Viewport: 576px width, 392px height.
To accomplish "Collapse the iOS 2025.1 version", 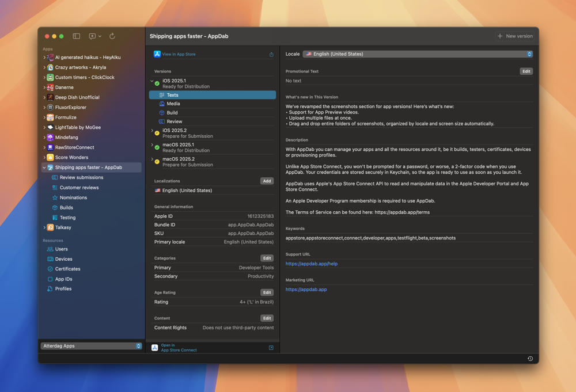I will click(152, 81).
